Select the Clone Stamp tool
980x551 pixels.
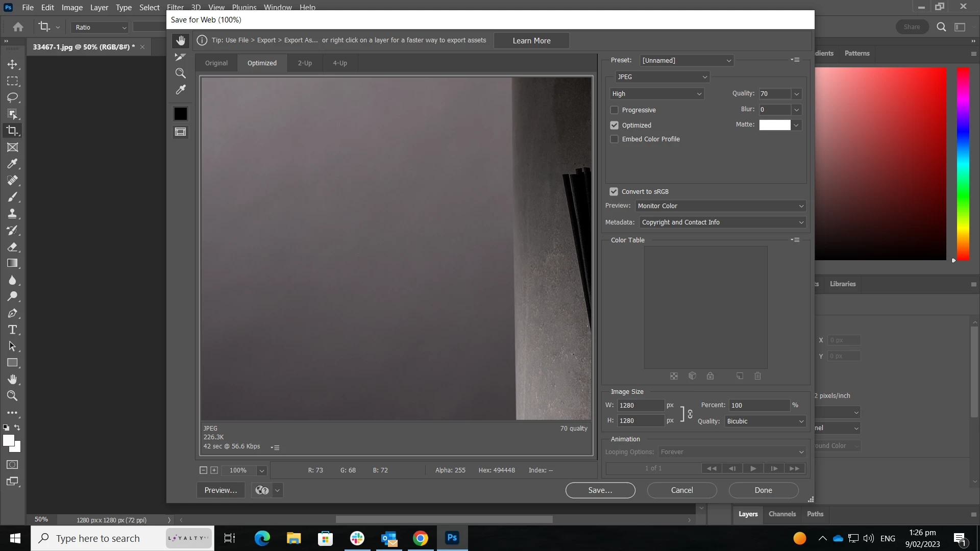coord(13,214)
